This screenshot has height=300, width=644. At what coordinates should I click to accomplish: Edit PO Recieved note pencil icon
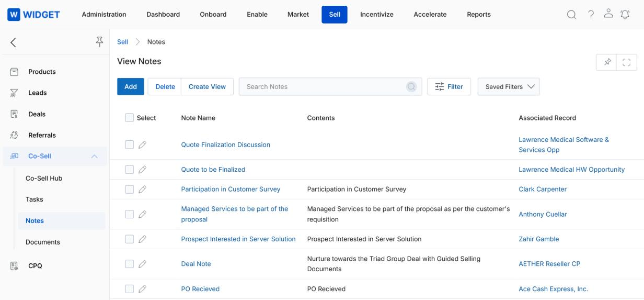pyautogui.click(x=142, y=289)
